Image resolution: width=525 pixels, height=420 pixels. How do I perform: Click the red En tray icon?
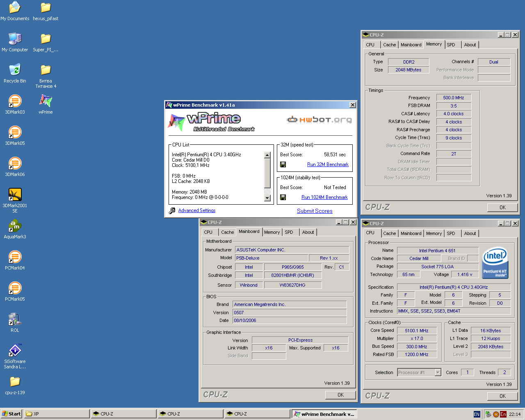pos(503,414)
